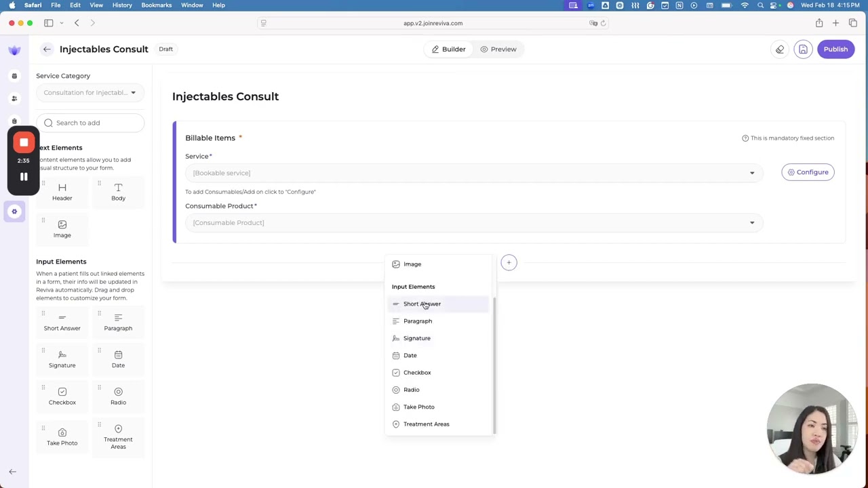Click the eraser icon near Publish
868x488 pixels.
[780, 49]
